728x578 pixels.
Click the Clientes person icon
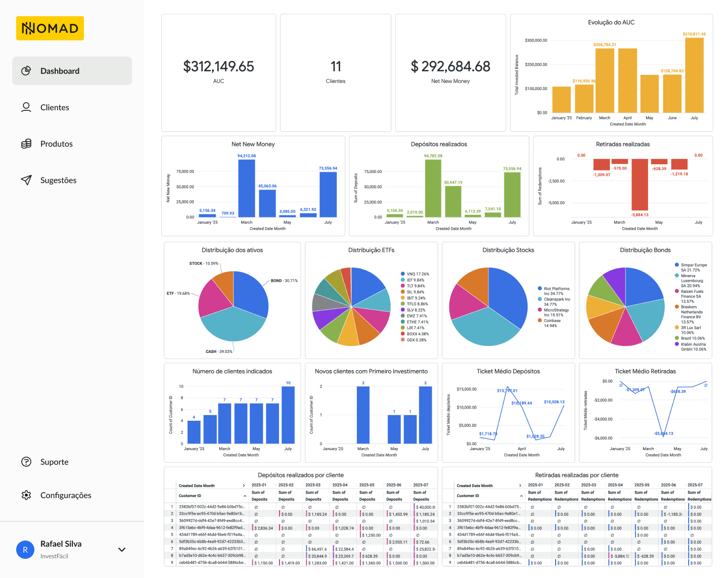[26, 107]
